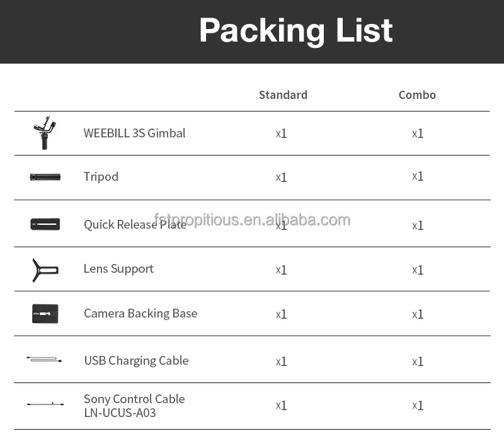Image resolution: width=504 pixels, height=441 pixels.
Task: Click the WEEBILL 3S gimbal product icon
Action: 45,133
